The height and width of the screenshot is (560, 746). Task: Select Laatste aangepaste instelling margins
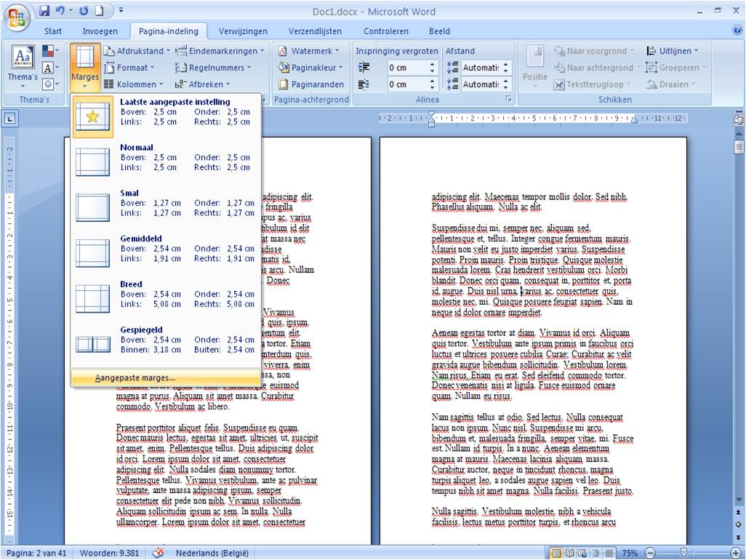(x=166, y=116)
